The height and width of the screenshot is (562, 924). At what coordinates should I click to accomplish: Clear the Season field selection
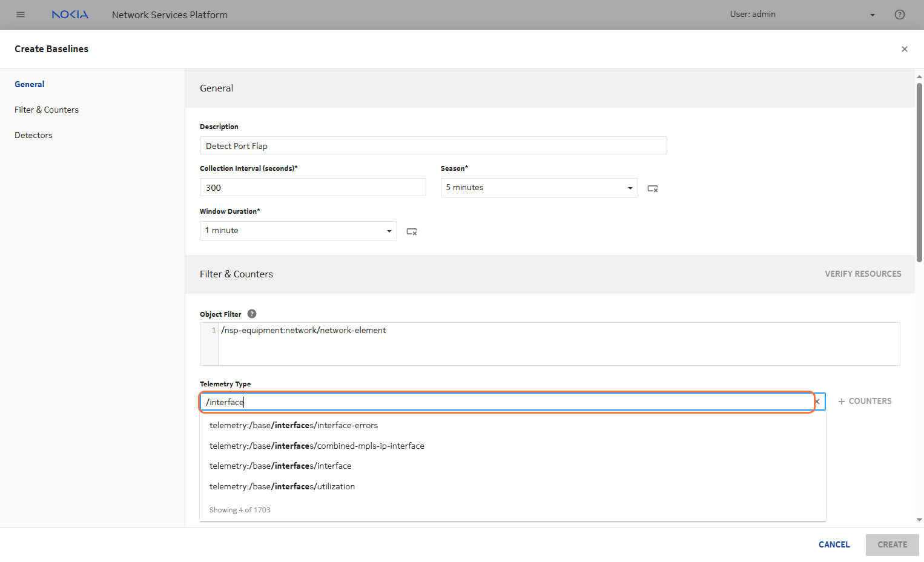click(652, 188)
